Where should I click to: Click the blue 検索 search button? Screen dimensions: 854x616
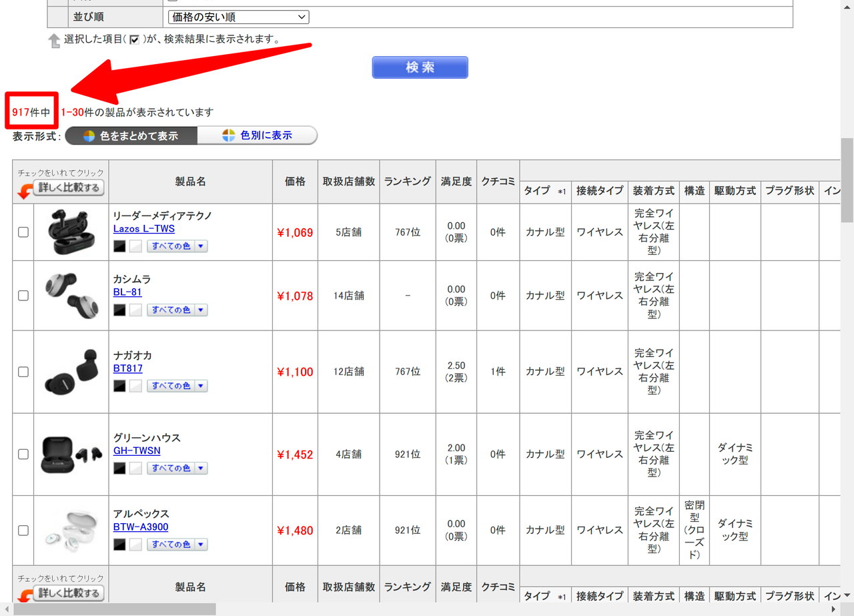click(420, 67)
